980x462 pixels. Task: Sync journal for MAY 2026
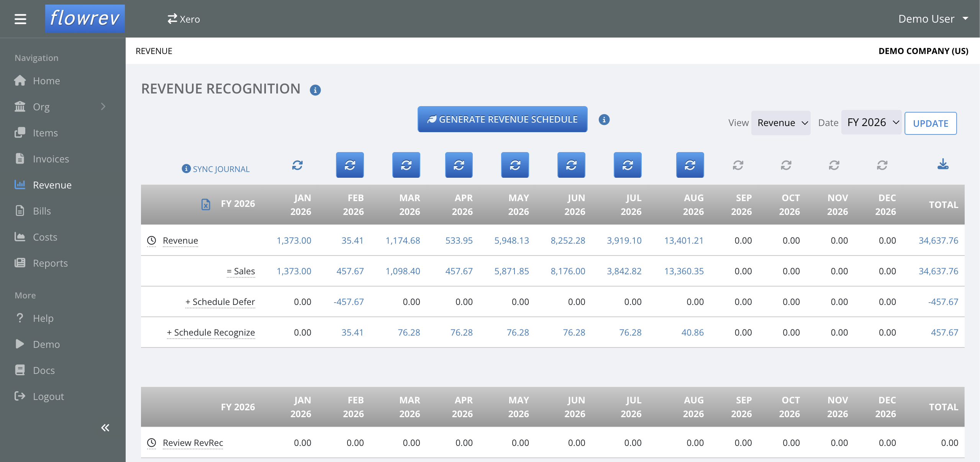[515, 165]
